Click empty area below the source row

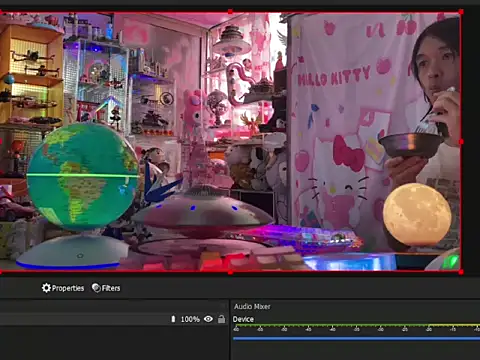click(113, 343)
